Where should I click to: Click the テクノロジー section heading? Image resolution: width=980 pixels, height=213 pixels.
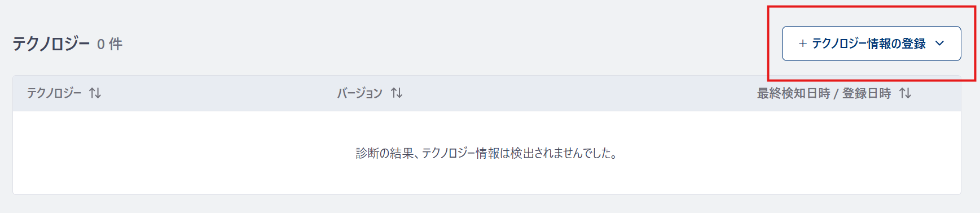click(x=51, y=44)
